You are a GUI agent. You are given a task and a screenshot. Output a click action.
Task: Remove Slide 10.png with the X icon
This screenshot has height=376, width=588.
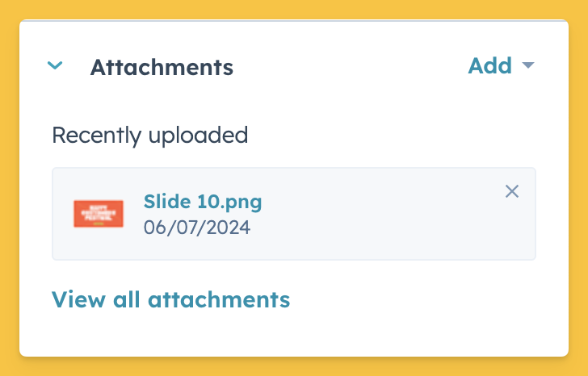511,191
